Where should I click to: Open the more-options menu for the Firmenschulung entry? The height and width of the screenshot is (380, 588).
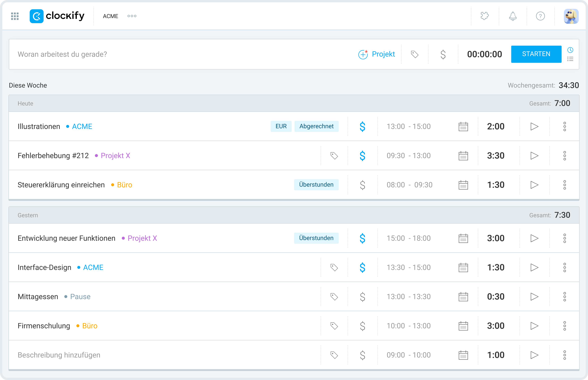tap(565, 326)
